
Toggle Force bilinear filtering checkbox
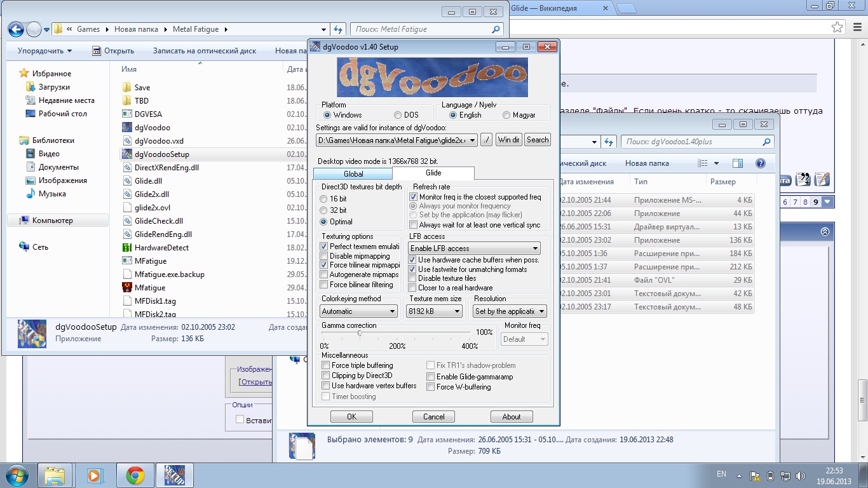(324, 285)
